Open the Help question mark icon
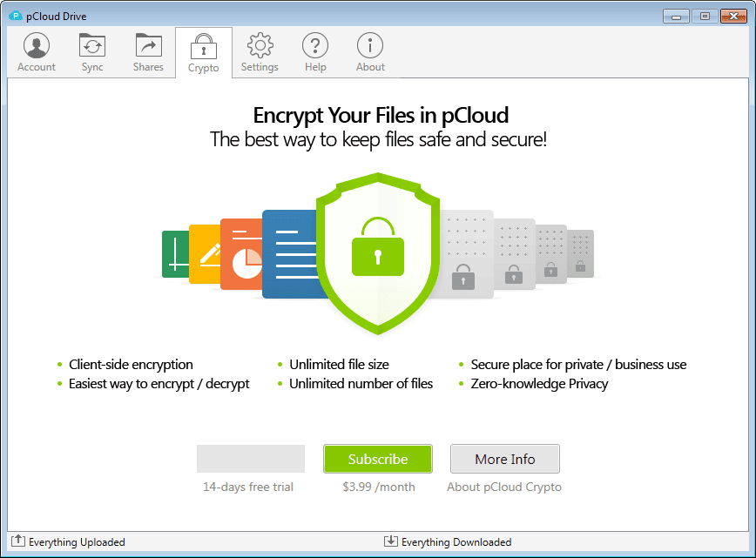 pos(315,45)
